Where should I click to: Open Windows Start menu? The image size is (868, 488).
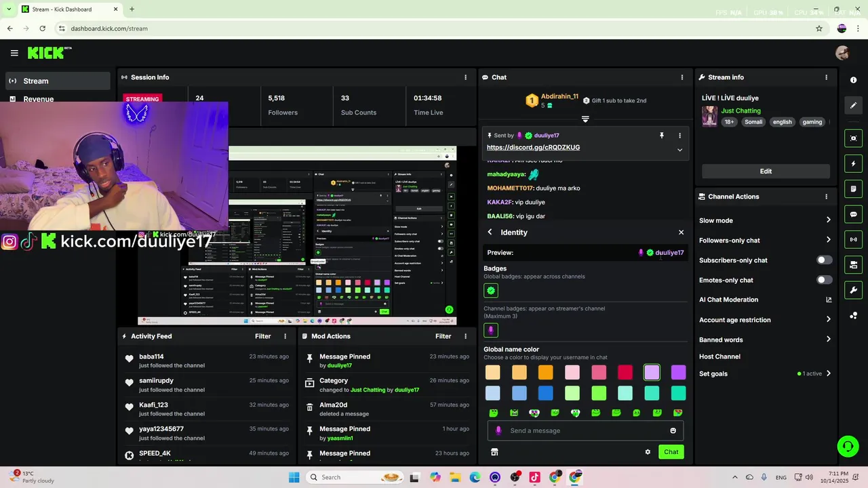[x=294, y=477]
